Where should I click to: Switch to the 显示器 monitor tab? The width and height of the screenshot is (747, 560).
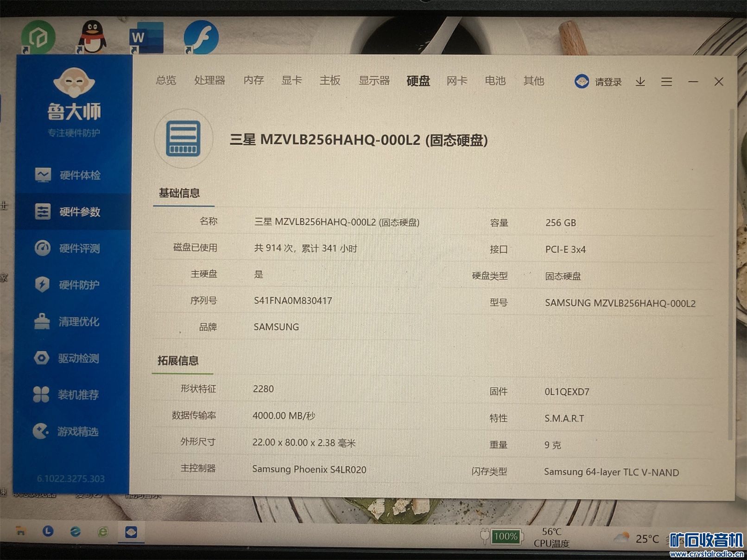(x=374, y=81)
